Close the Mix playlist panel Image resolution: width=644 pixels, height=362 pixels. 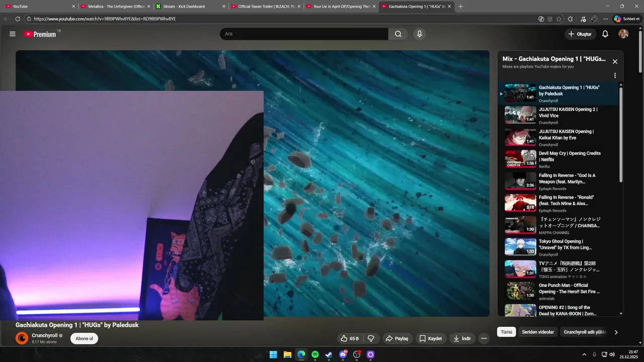point(615,62)
